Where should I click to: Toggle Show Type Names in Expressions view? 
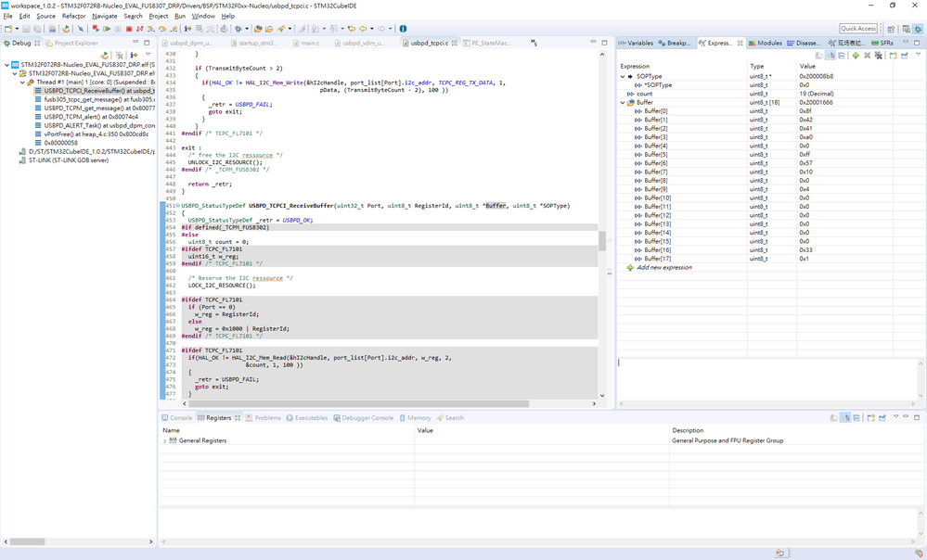tap(818, 55)
